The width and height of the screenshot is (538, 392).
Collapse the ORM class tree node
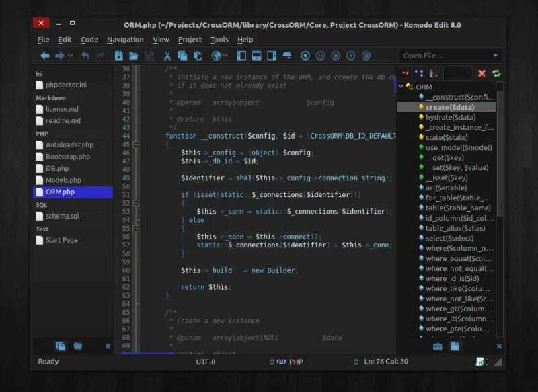[401, 87]
